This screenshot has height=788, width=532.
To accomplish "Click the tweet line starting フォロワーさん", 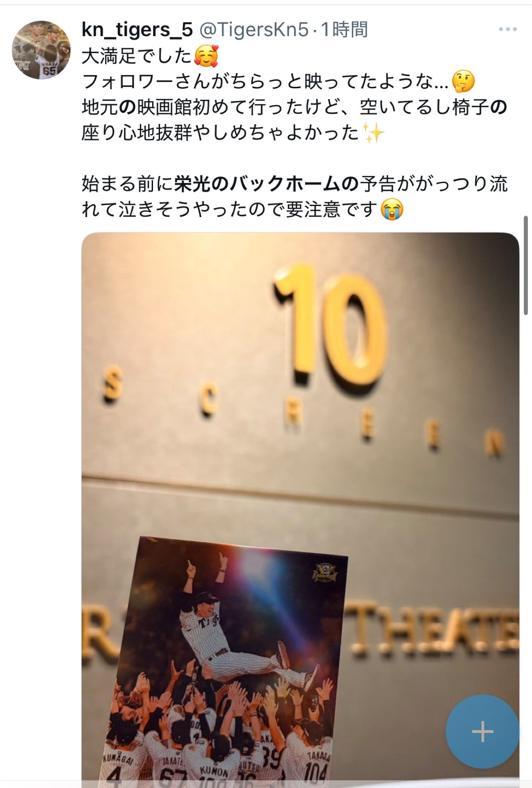I will [x=279, y=81].
